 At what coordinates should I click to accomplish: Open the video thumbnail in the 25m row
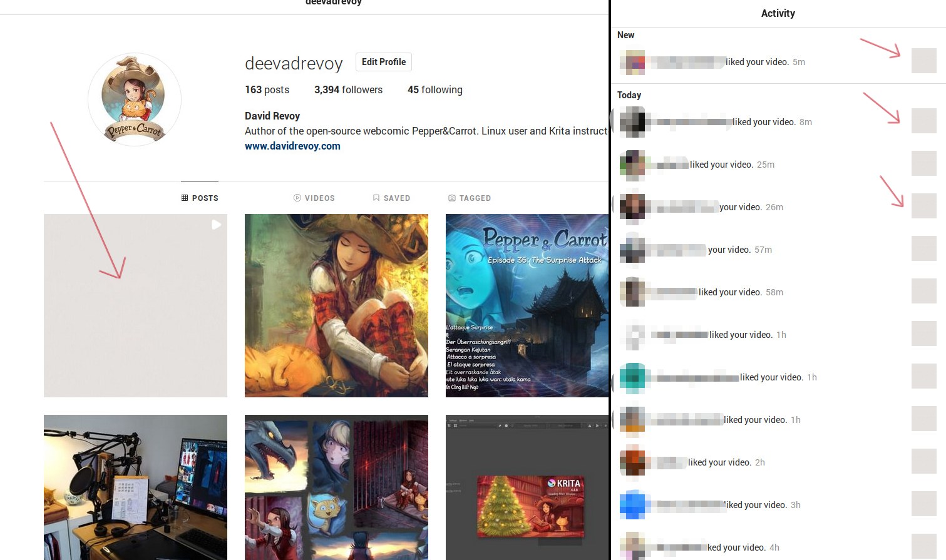click(923, 163)
